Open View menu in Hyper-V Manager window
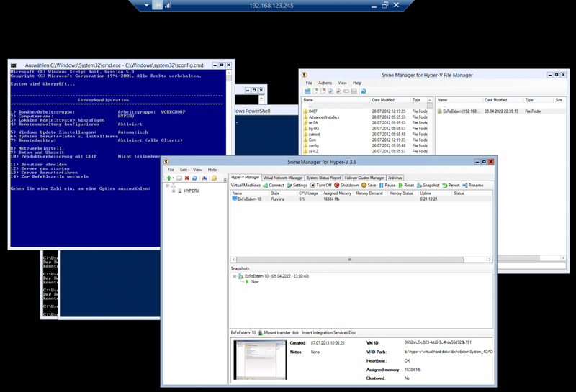The image size is (576, 392). coord(197,170)
